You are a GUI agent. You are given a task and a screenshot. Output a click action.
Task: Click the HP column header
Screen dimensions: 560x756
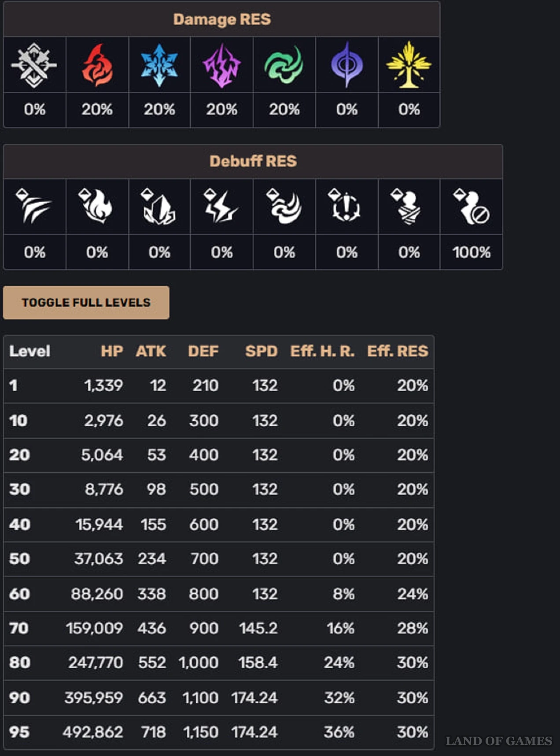click(x=112, y=351)
